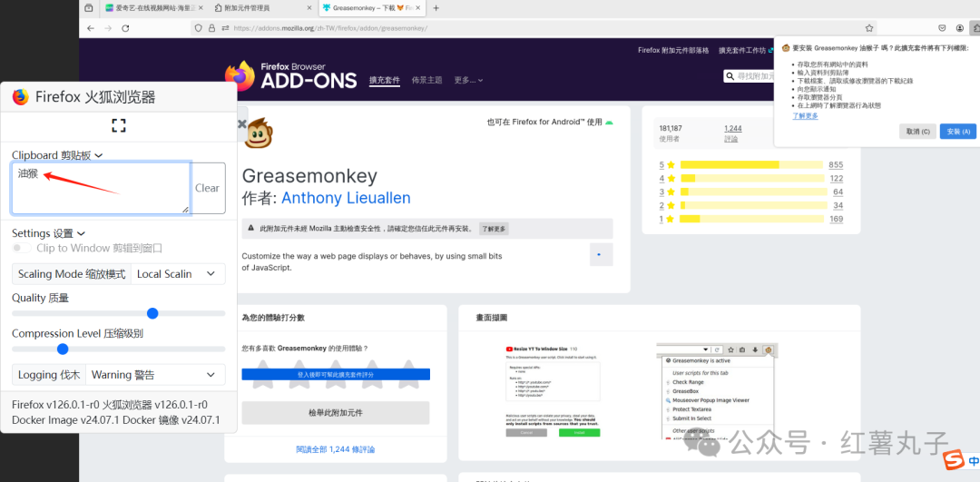Click the Greasemonkey monkey icon
This screenshot has height=482, width=980.
click(258, 133)
